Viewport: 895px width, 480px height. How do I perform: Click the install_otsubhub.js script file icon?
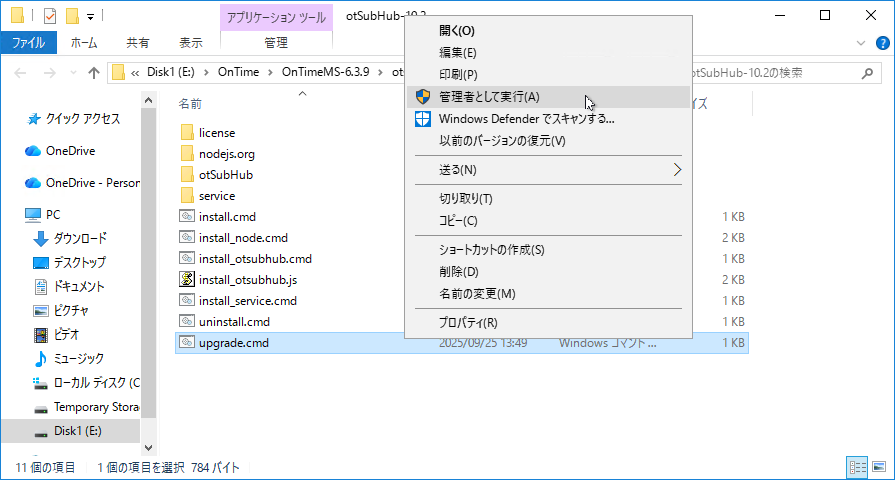(186, 279)
